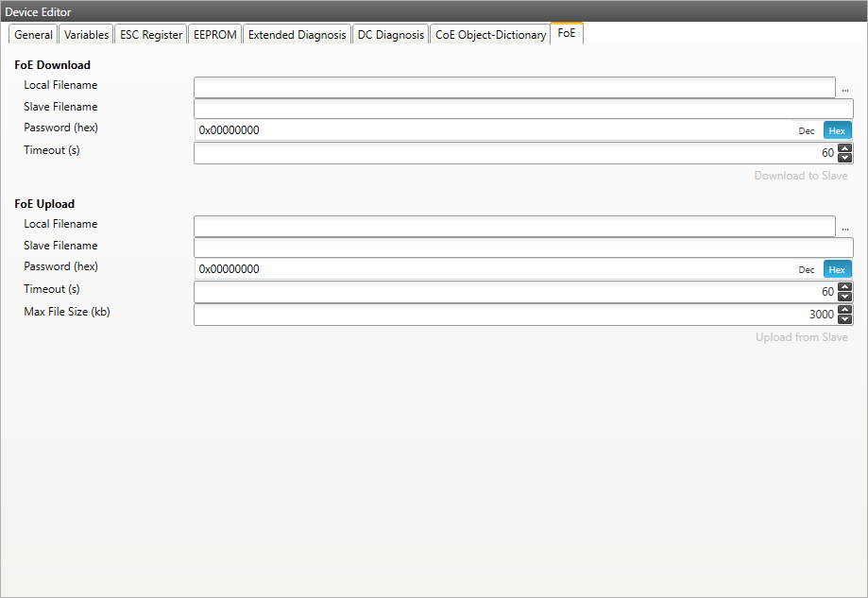
Task: Open the ESC Register tab
Action: click(151, 35)
